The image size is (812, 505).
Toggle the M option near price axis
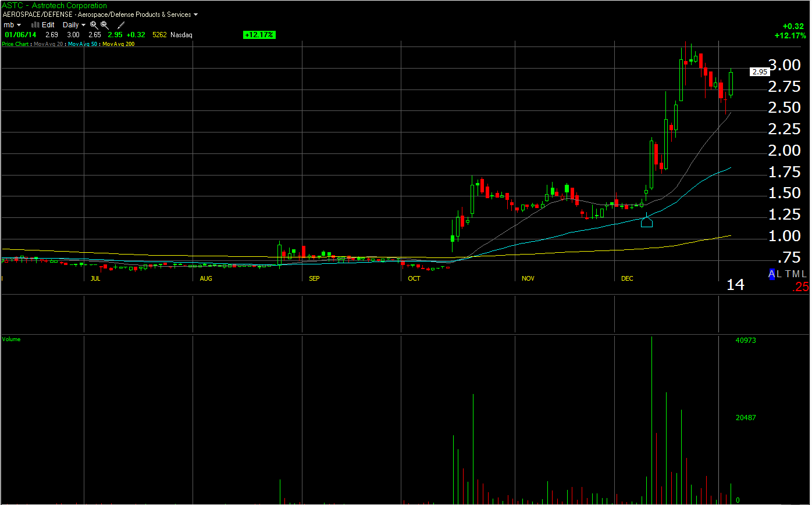coord(796,274)
